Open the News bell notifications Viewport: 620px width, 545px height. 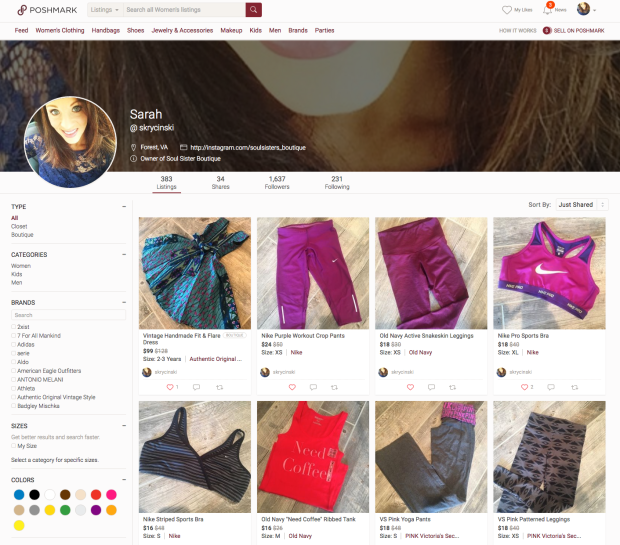coord(548,9)
